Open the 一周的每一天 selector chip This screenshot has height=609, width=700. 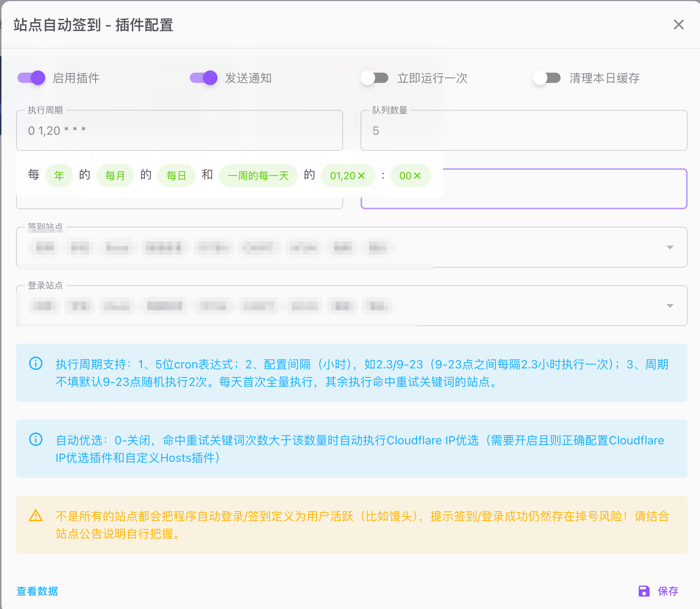point(258,176)
